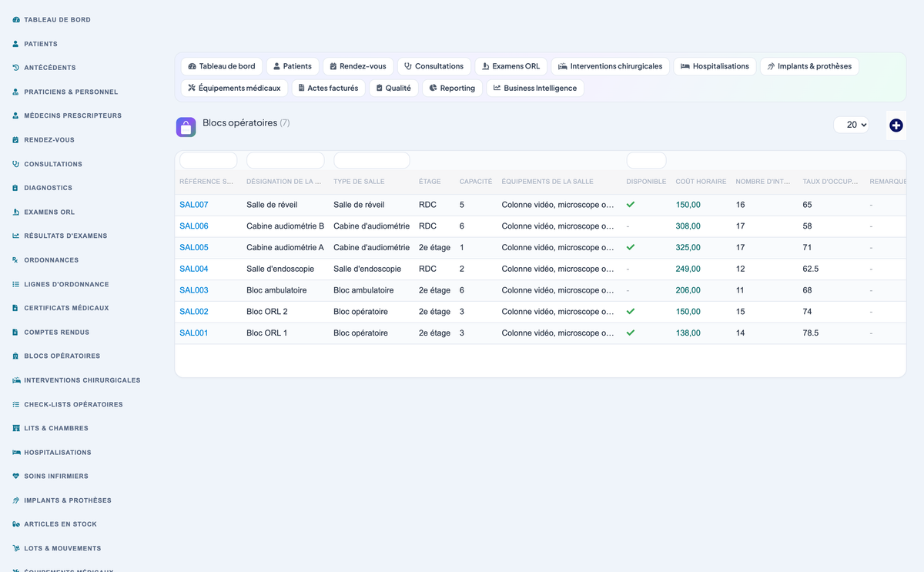Open the Consultations top tab
The image size is (924, 572).
pyautogui.click(x=434, y=66)
